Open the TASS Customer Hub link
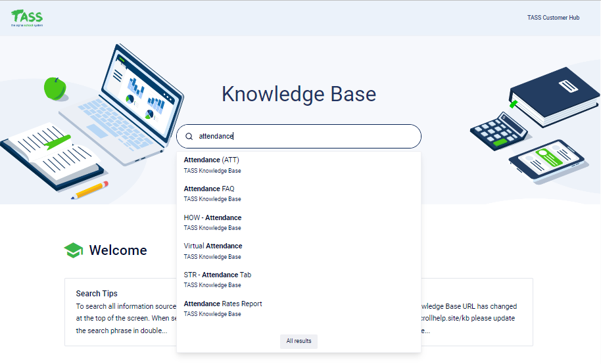Image resolution: width=601 pixels, height=364 pixels. (x=553, y=18)
